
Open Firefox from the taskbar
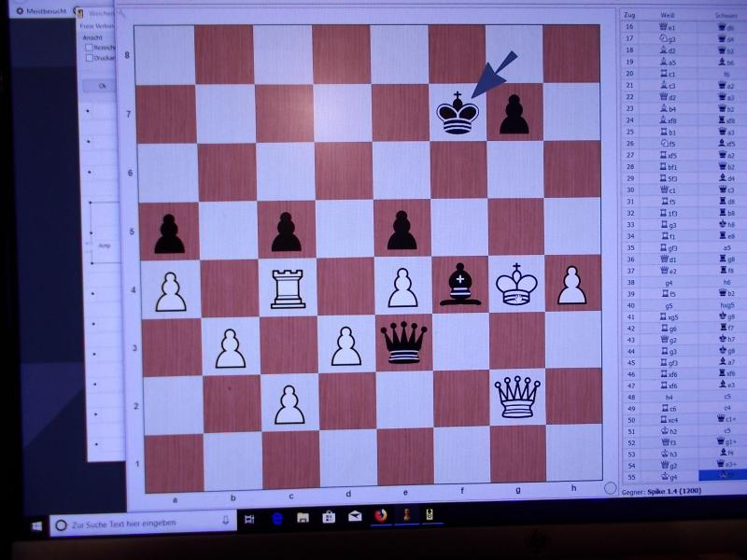(381, 516)
